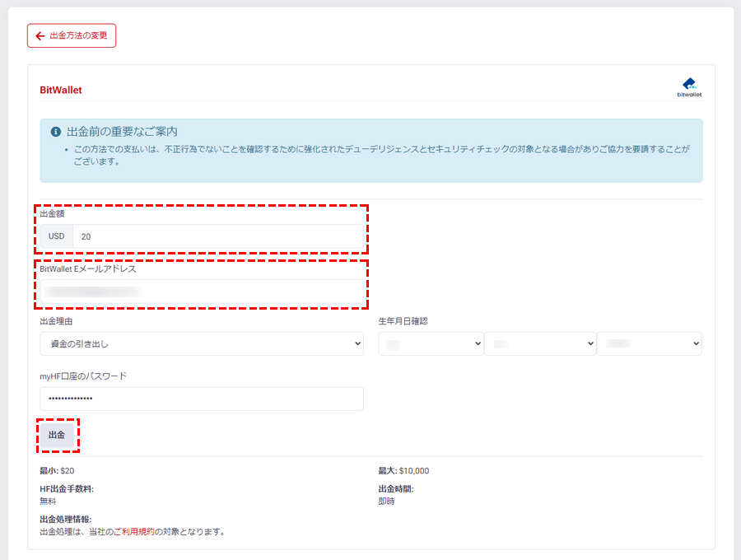Open the 出金理由 dropdown
This screenshot has height=560, width=741.
[x=202, y=343]
